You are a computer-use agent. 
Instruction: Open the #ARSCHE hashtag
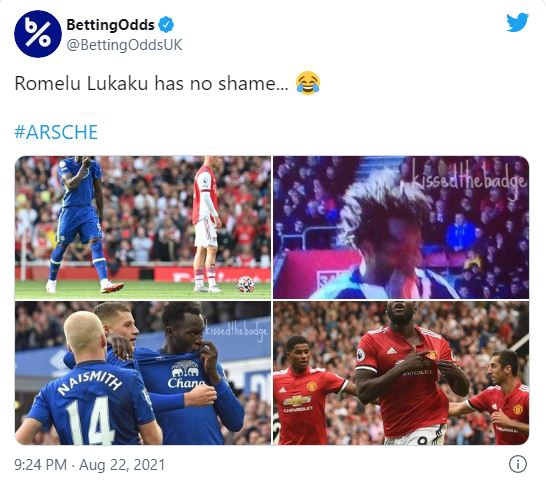56,132
